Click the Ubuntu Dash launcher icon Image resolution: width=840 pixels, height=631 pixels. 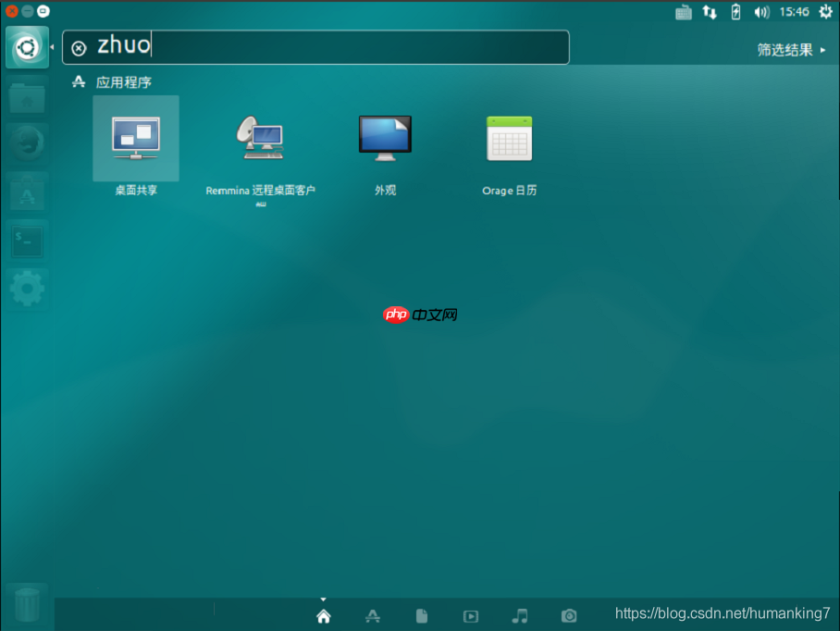26,46
